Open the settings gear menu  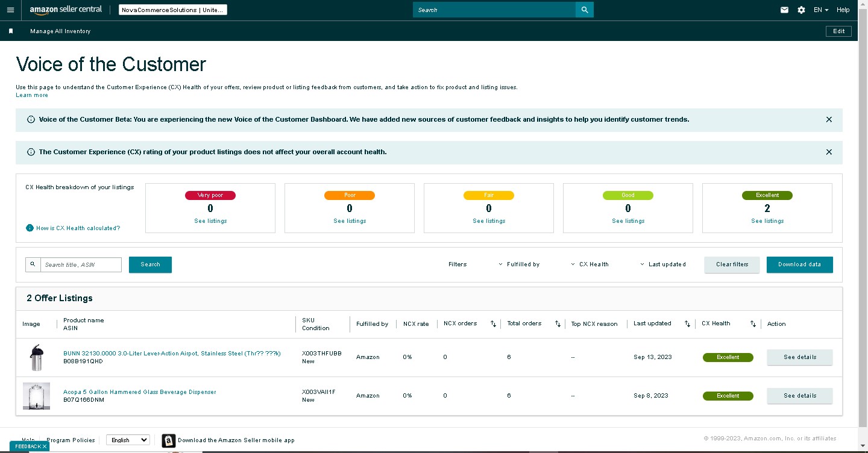801,10
